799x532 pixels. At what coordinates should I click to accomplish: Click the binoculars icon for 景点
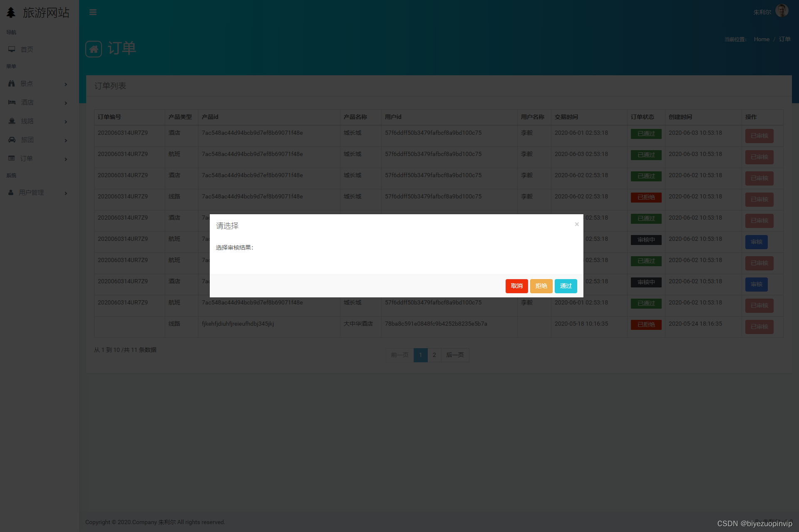(12, 84)
